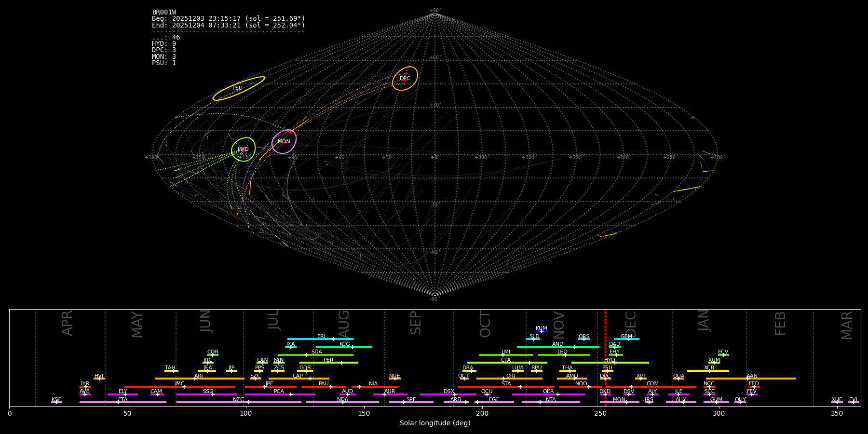Click the COM shower label in timeline
868x434 pixels.
652,384
